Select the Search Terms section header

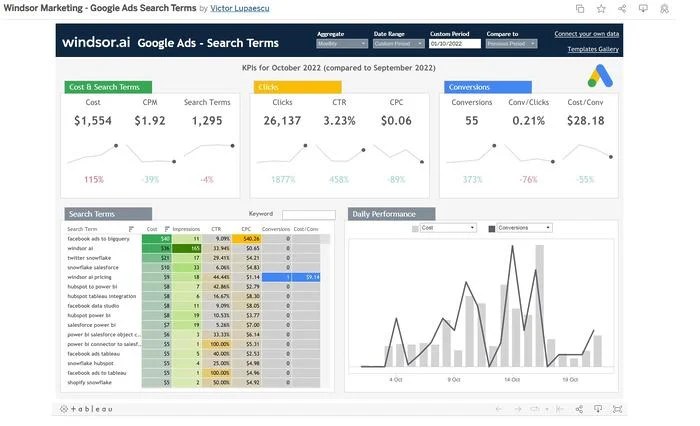tap(108, 214)
